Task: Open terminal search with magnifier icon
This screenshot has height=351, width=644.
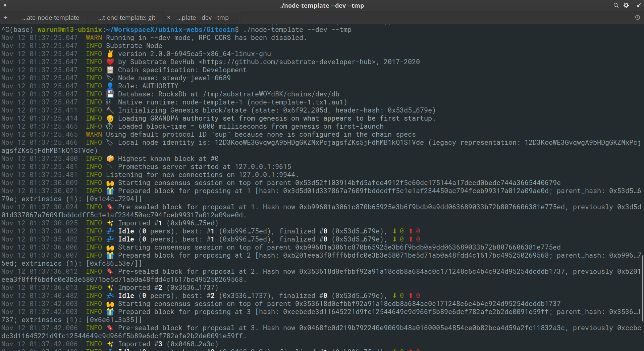Action: click(616, 5)
